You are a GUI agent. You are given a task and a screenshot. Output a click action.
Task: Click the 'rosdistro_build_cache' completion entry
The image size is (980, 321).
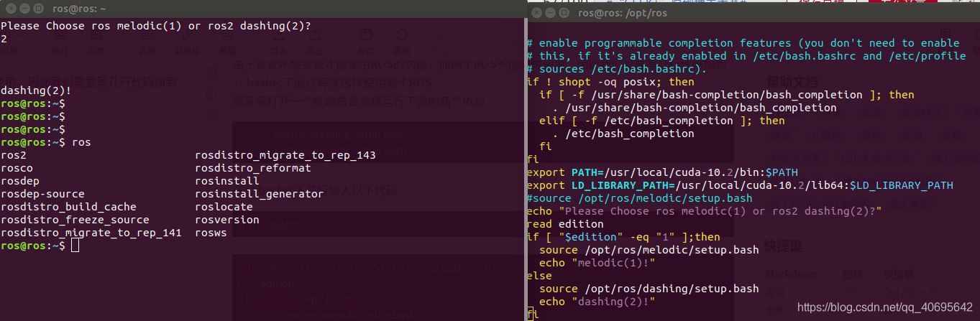(68, 207)
